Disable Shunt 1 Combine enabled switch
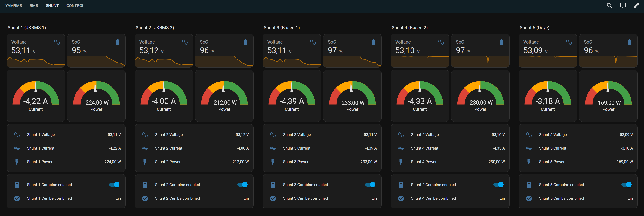This screenshot has height=216, width=644. click(x=114, y=185)
